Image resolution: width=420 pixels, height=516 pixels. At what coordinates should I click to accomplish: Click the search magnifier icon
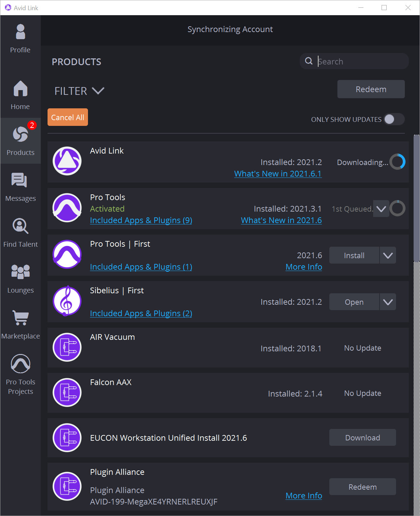click(309, 61)
